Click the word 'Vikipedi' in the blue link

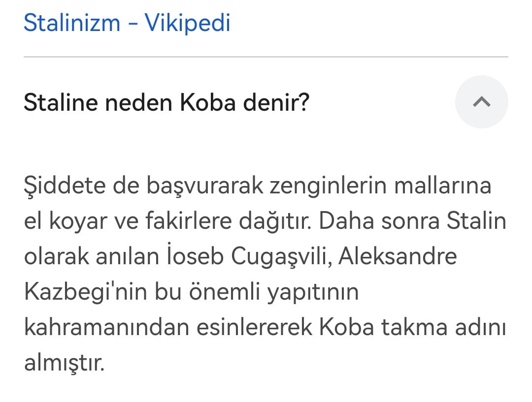coord(188,23)
